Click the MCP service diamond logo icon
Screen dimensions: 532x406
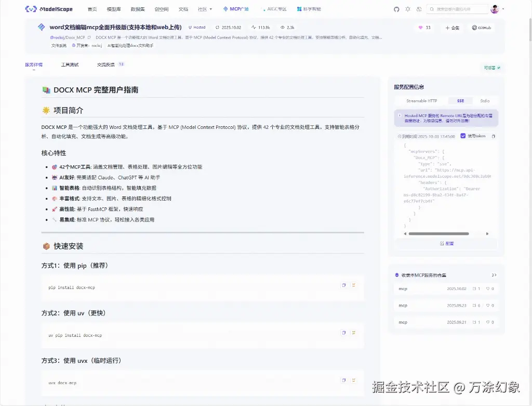pos(42,27)
